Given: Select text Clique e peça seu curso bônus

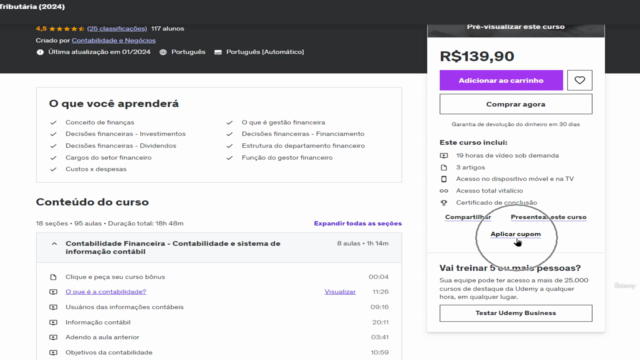Looking at the screenshot, I should pyautogui.click(x=115, y=277).
